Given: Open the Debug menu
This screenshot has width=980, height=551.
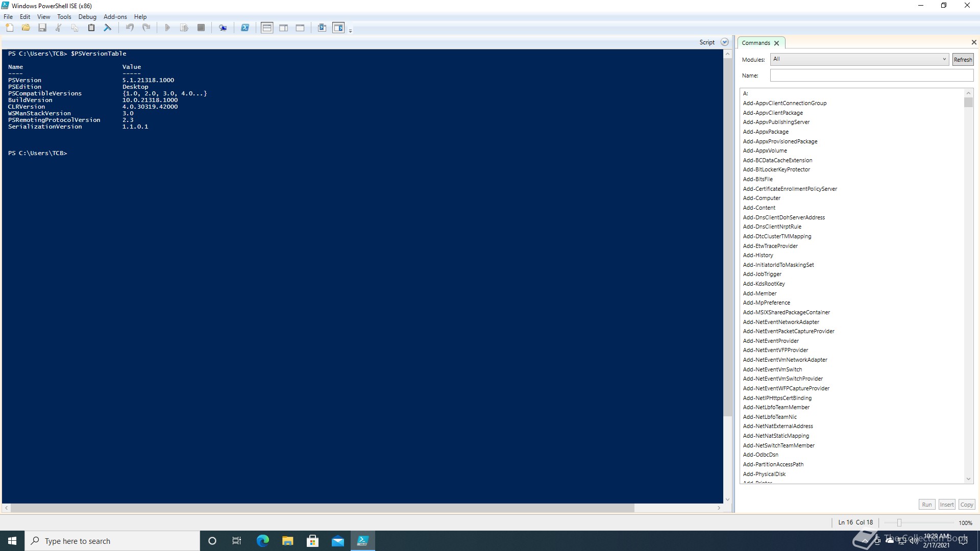Looking at the screenshot, I should tap(87, 16).
